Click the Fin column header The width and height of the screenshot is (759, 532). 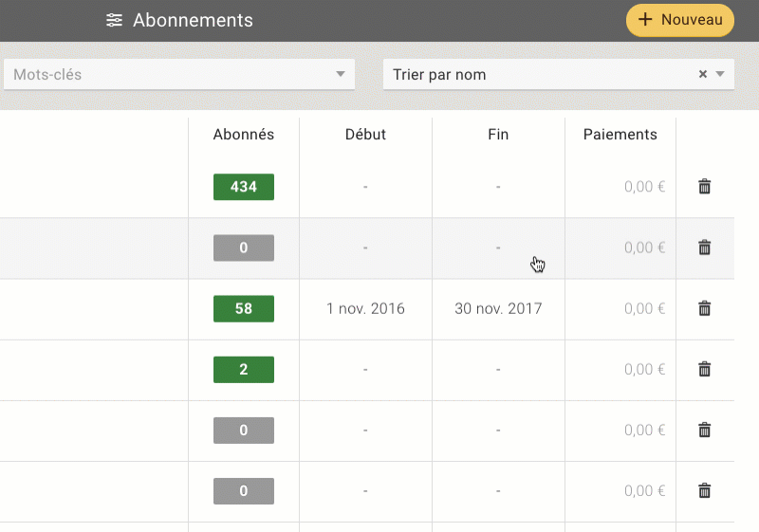click(498, 135)
